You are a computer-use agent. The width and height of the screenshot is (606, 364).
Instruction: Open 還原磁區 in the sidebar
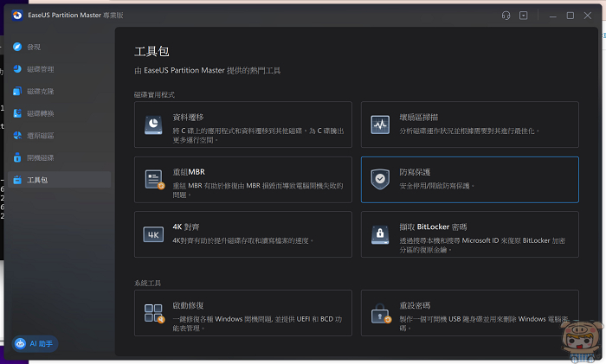(40, 136)
